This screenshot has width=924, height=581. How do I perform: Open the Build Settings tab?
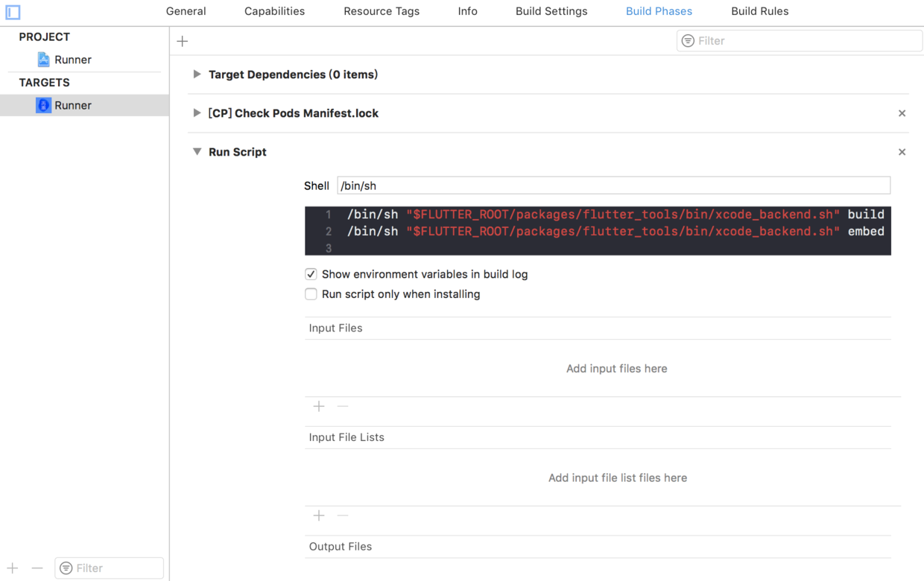tap(551, 11)
